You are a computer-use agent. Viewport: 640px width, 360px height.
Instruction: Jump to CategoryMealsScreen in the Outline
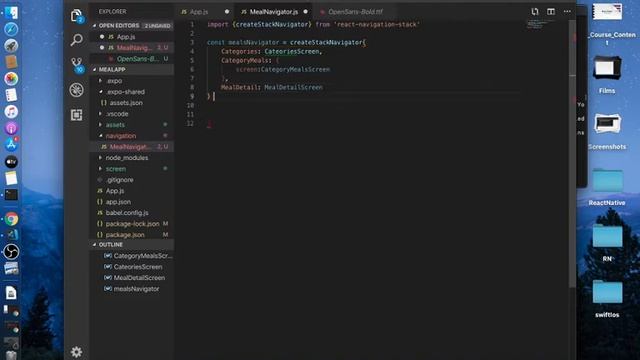(131, 256)
